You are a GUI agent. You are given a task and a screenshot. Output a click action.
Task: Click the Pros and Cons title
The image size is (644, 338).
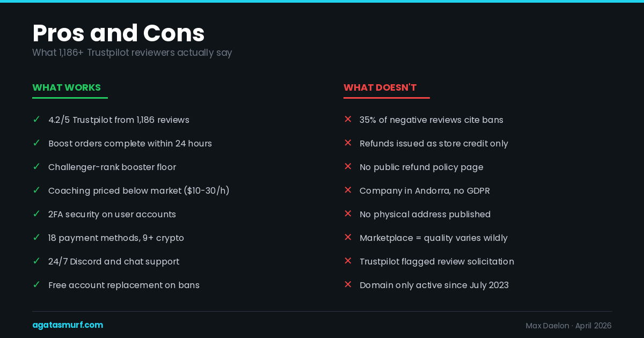click(x=119, y=33)
